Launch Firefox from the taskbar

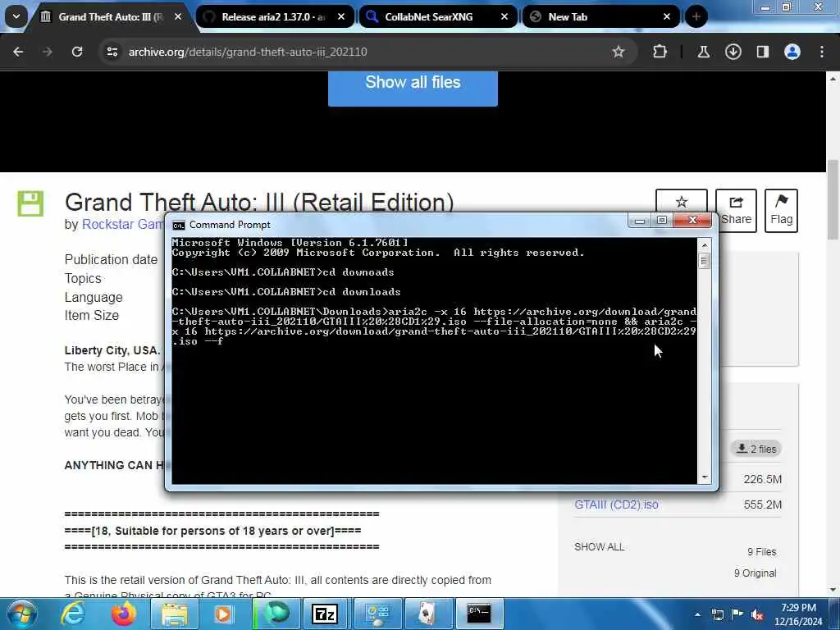click(x=123, y=614)
